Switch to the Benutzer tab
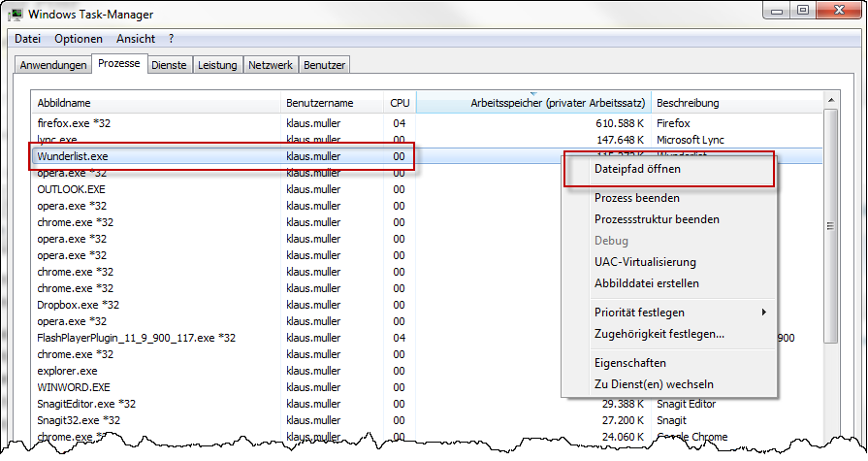 tap(324, 65)
